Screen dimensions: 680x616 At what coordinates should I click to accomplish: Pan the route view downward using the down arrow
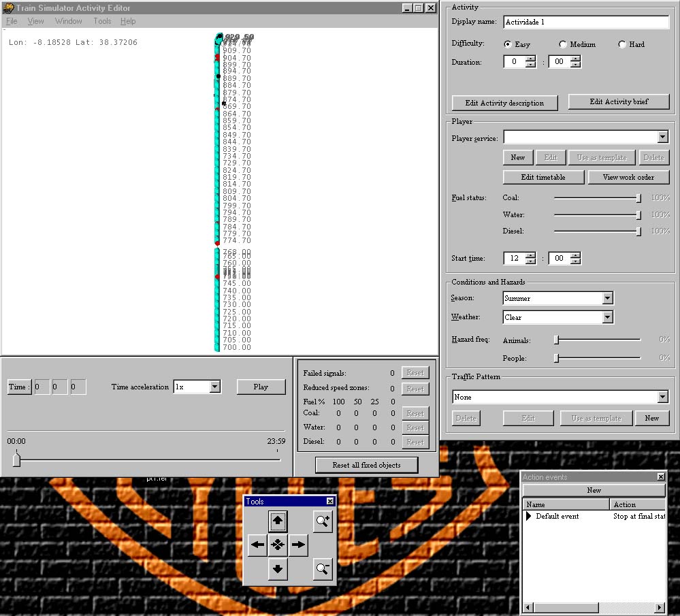coord(277,569)
